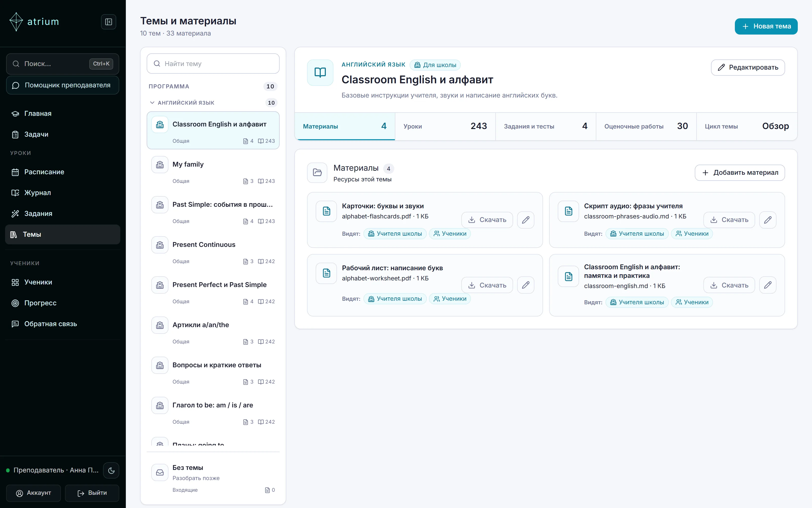Click the Материалы folder icon
Viewport: 812px width, 508px height.
(317, 172)
